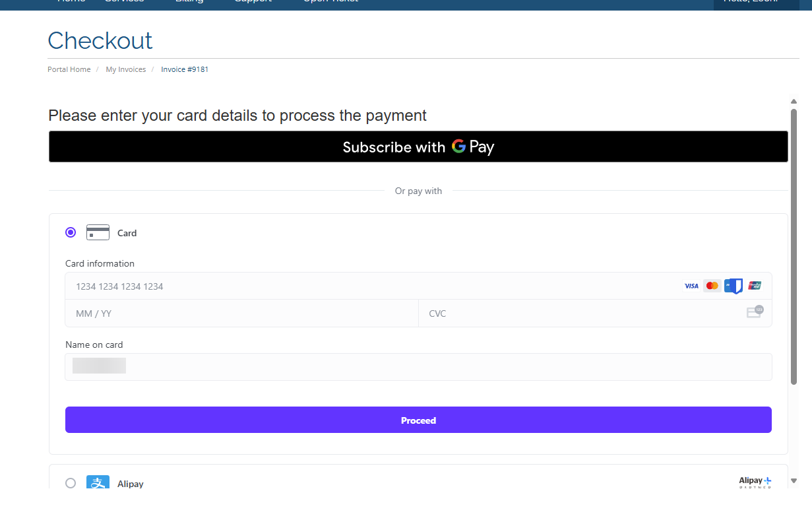The width and height of the screenshot is (812, 526).
Task: Open the Portal Home breadcrumb link
Action: [69, 69]
